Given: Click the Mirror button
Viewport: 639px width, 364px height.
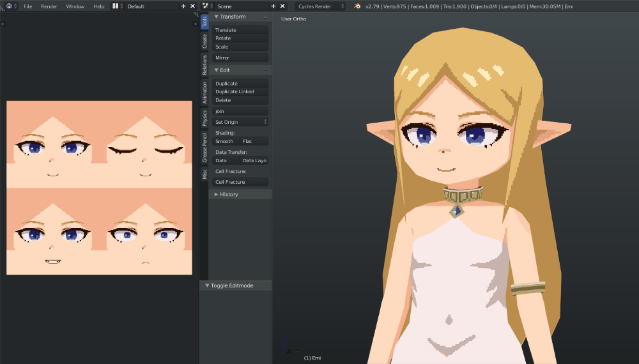Looking at the screenshot, I should (x=240, y=58).
